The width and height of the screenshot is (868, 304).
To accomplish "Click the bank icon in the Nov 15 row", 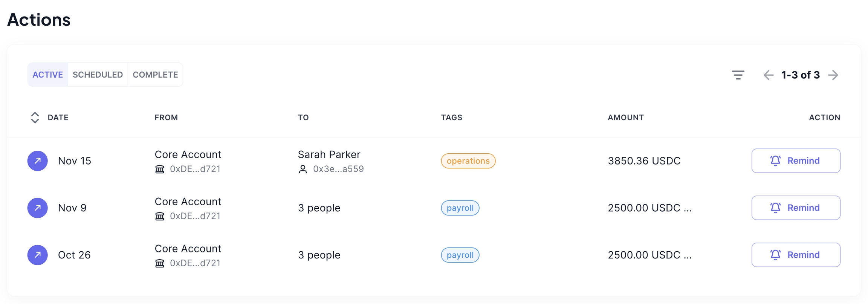I will click(160, 169).
